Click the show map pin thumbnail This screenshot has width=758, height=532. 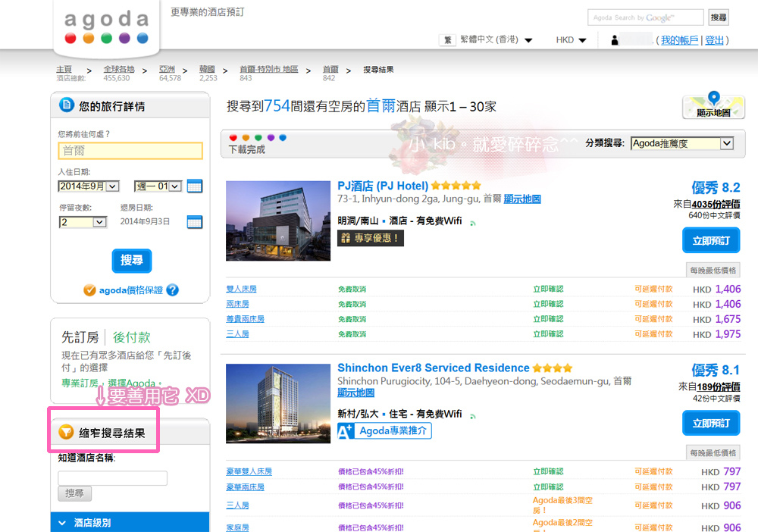tap(713, 105)
